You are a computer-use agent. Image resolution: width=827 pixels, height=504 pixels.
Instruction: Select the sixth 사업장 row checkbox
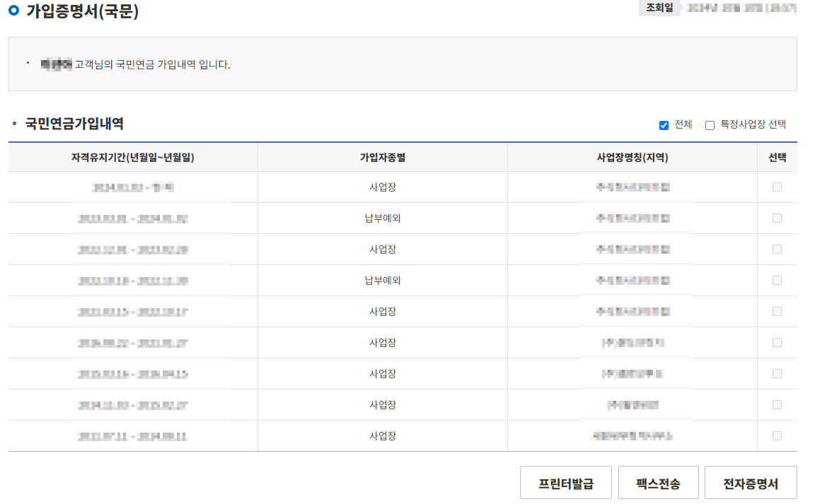(778, 342)
